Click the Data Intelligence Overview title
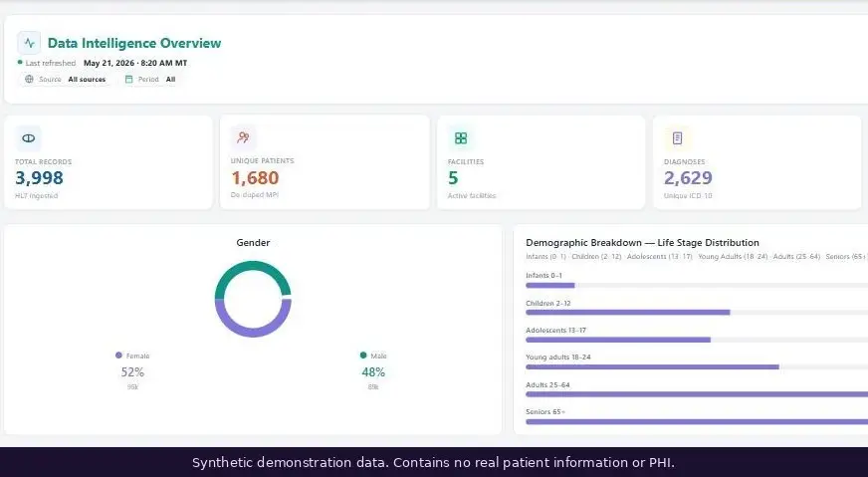The height and width of the screenshot is (477, 868). point(134,43)
